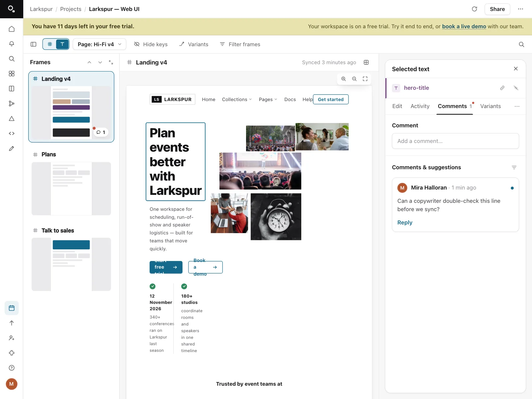Open notifications bell in sidebar
The width and height of the screenshot is (532, 399).
click(12, 44)
